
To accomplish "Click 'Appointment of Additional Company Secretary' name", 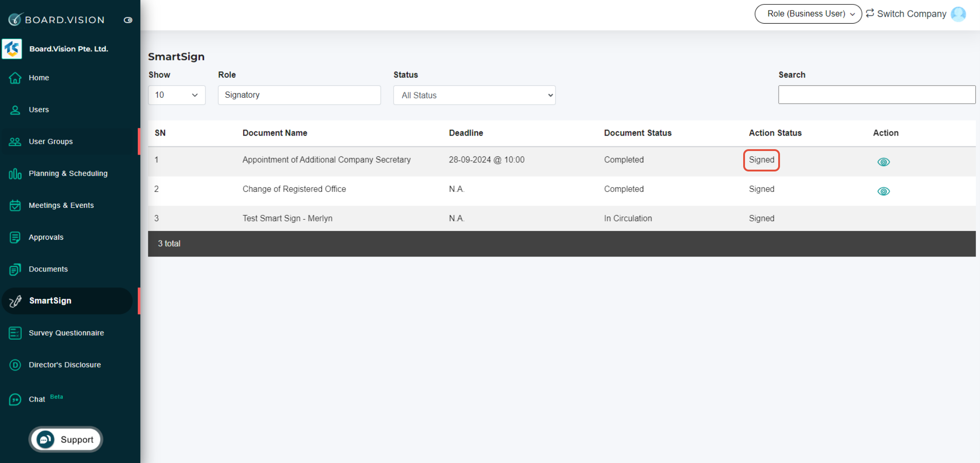I will [x=326, y=160].
